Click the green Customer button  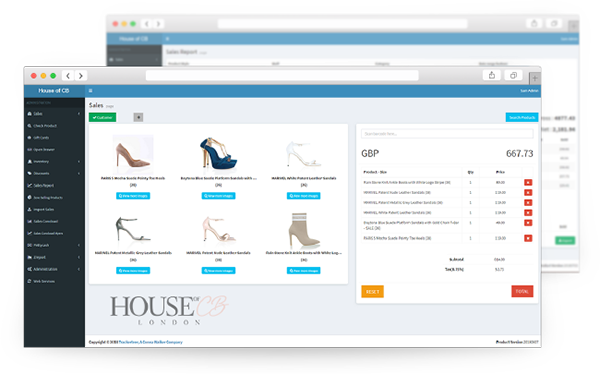103,117
